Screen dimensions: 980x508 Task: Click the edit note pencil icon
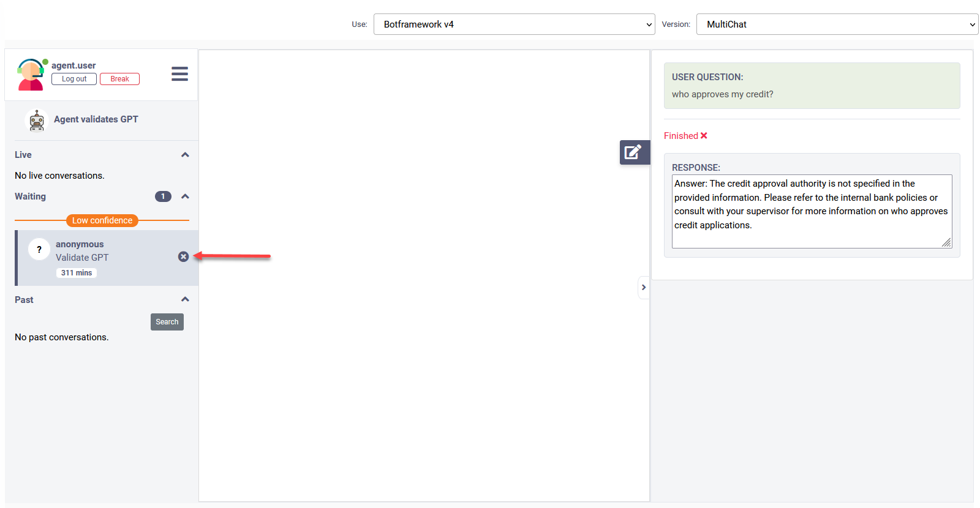click(633, 152)
